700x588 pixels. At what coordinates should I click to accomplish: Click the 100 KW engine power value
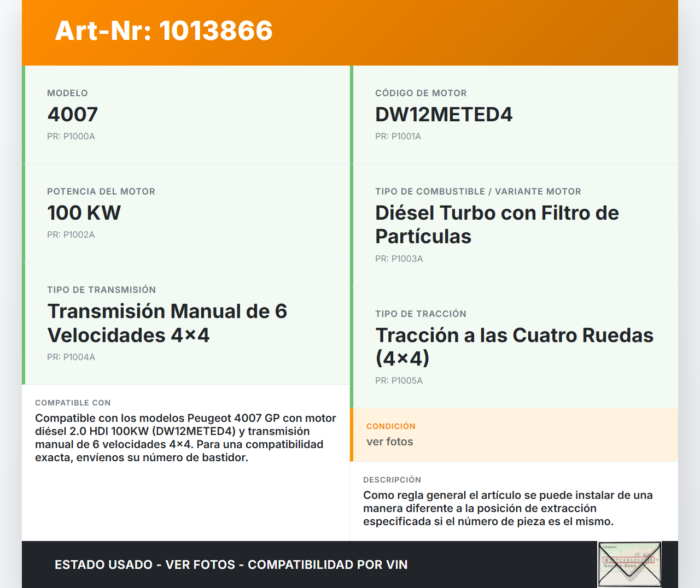click(x=84, y=213)
